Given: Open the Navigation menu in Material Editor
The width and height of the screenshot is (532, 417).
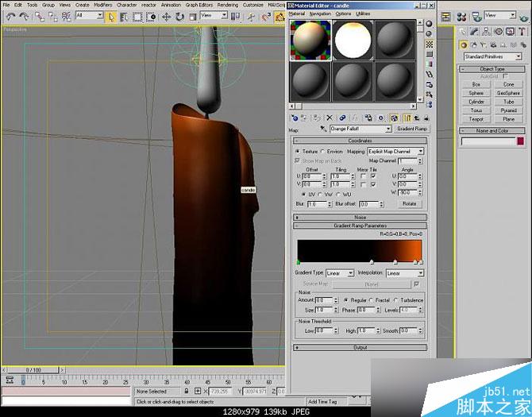Looking at the screenshot, I should pos(320,14).
